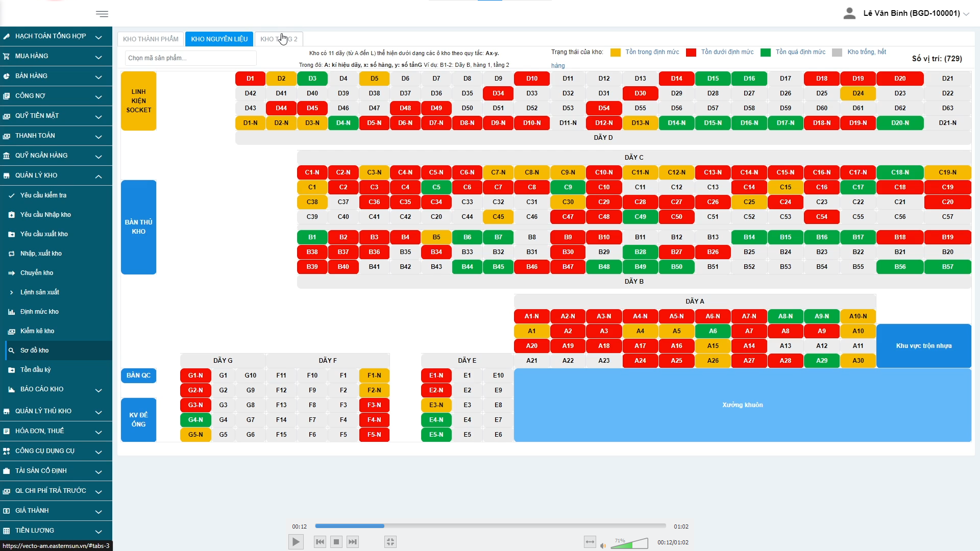Mute using the speaker icon
This screenshot has width=980, height=551.
[603, 545]
